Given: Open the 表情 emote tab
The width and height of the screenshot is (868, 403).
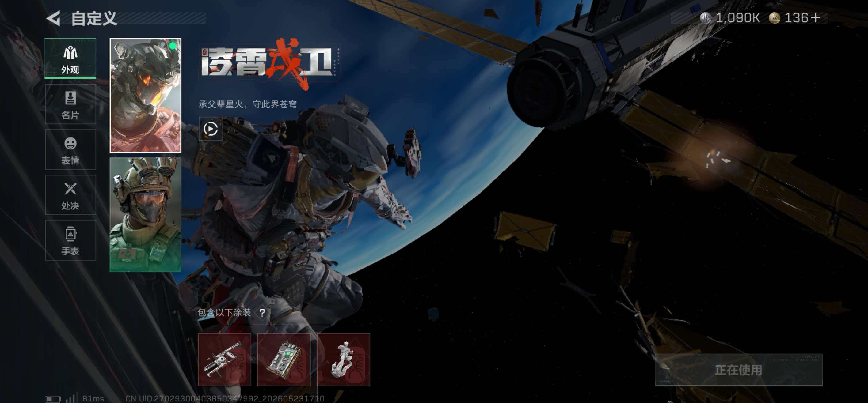Looking at the screenshot, I should [70, 149].
